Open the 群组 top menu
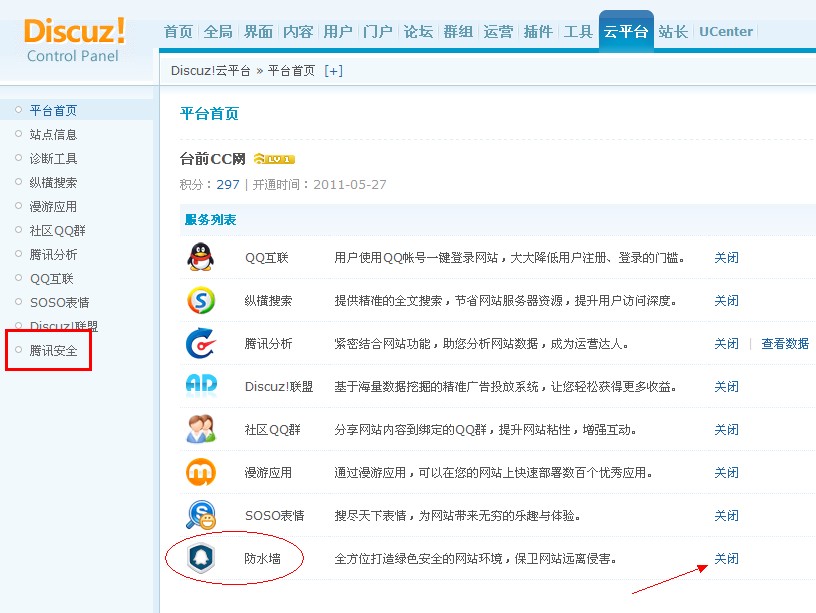This screenshot has width=816, height=613. [x=458, y=32]
